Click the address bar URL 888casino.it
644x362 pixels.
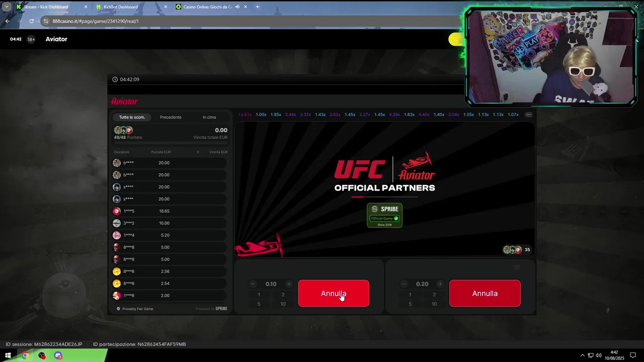[x=96, y=21]
